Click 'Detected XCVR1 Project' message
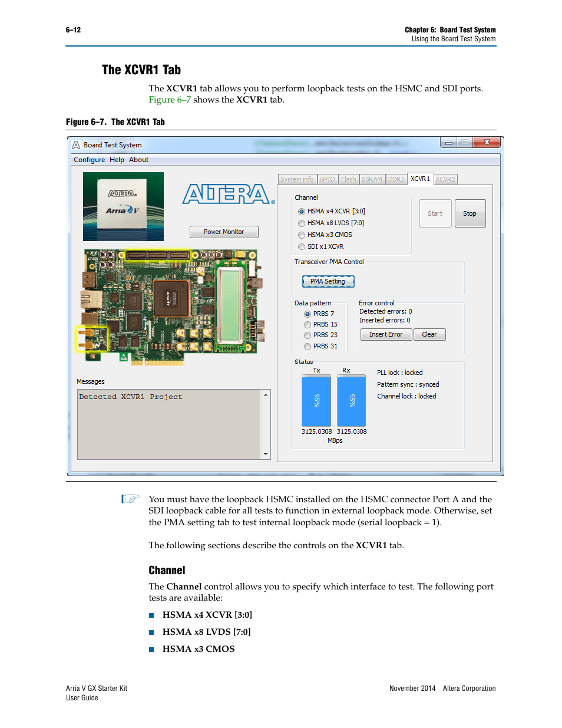 (x=131, y=397)
